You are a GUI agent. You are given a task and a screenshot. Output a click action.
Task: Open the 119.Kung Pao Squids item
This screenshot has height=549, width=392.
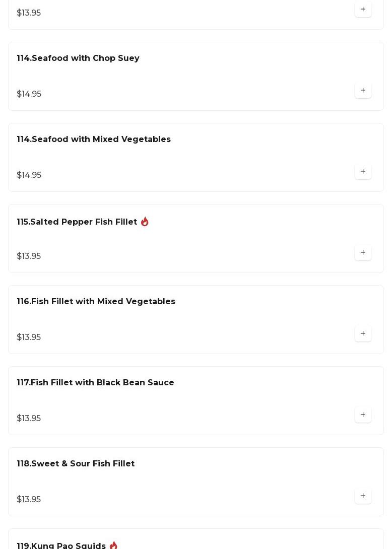[x=61, y=546]
